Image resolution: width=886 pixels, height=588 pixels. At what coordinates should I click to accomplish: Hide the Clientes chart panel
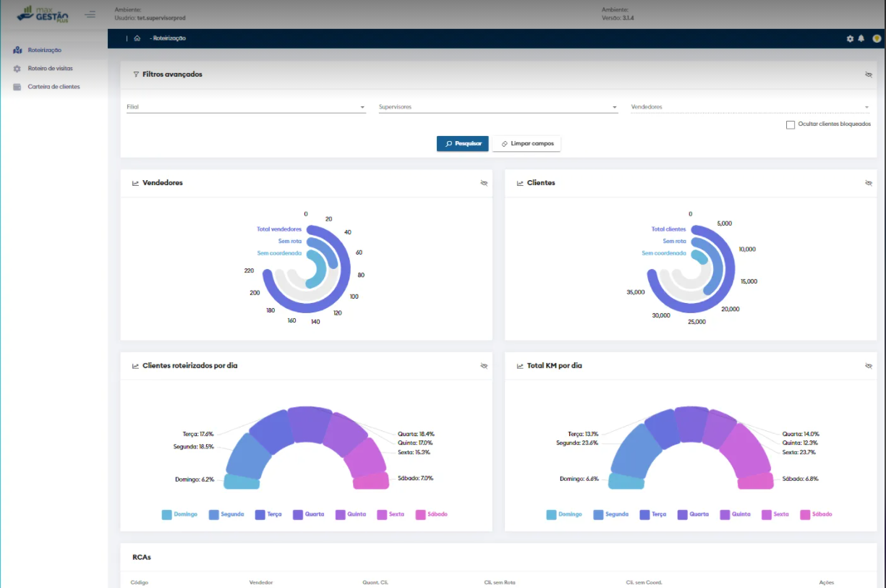[868, 183]
